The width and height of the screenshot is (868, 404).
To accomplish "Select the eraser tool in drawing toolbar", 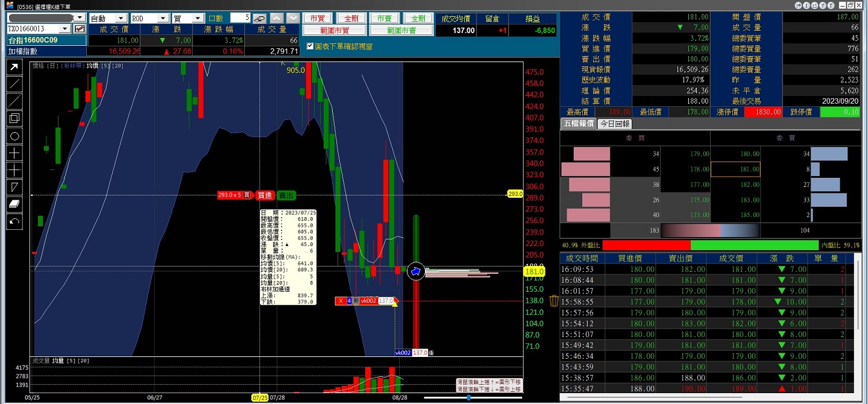I will [14, 204].
